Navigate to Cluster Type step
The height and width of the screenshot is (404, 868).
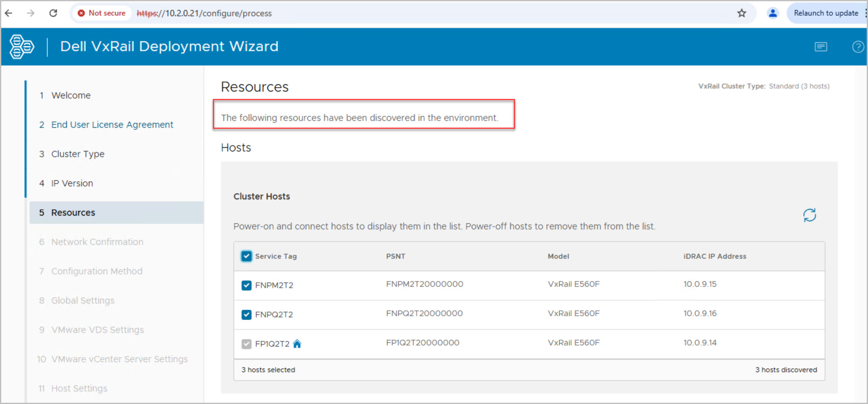click(x=78, y=154)
